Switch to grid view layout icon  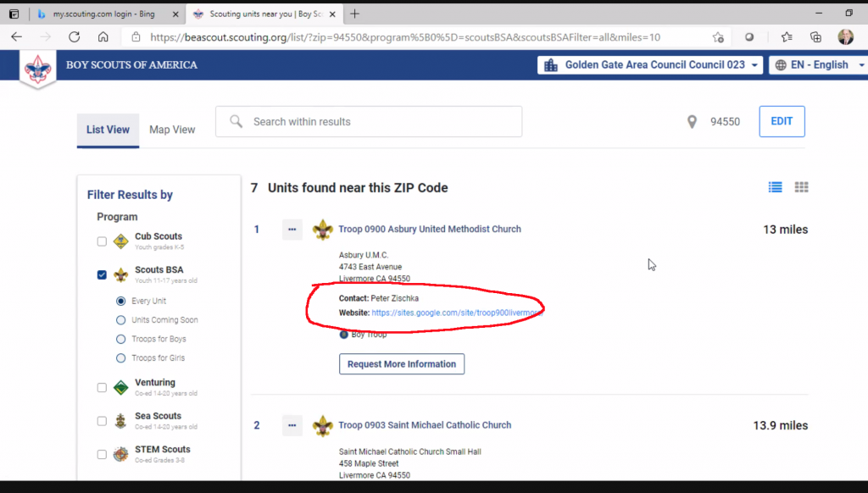coord(801,188)
